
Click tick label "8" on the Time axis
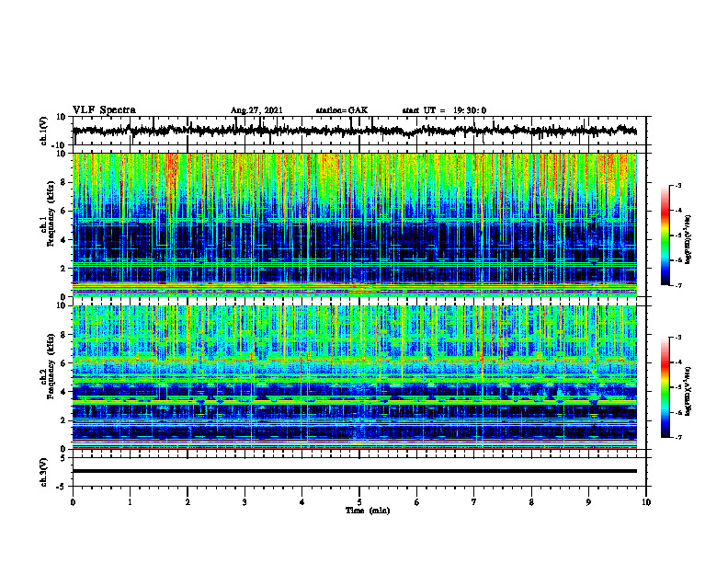pyautogui.click(x=531, y=502)
